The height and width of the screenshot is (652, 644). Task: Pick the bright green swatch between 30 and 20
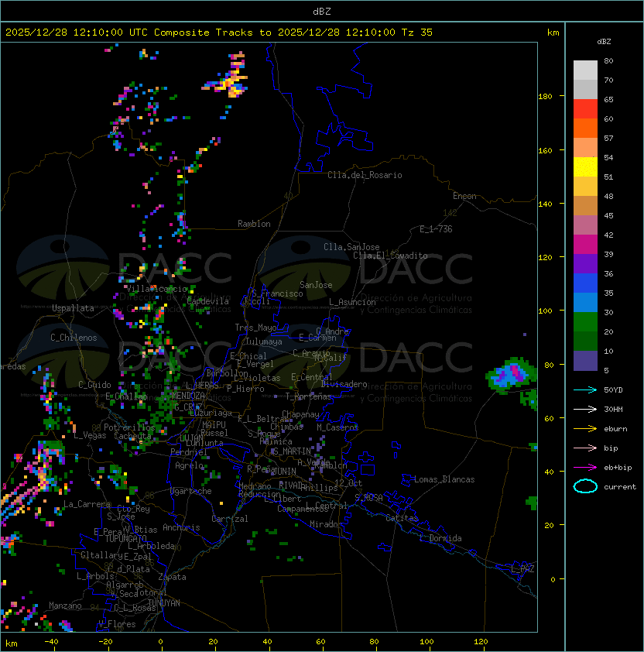pyautogui.click(x=585, y=322)
